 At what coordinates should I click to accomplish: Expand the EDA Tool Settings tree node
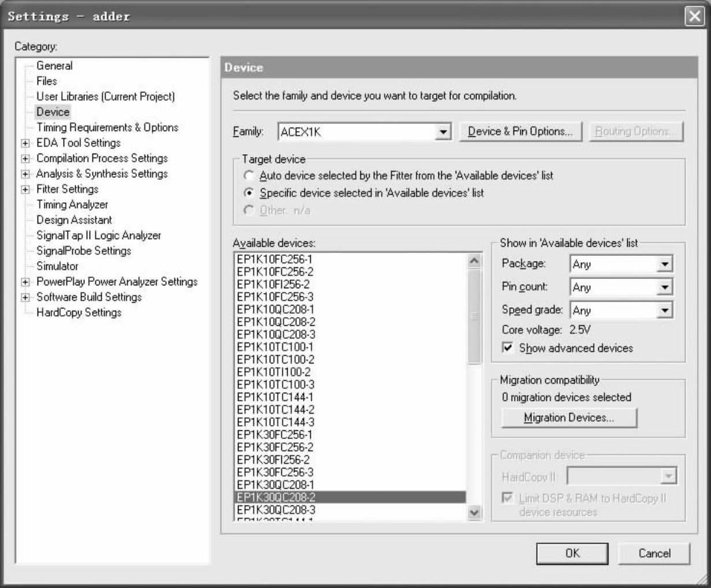pyautogui.click(x=25, y=143)
